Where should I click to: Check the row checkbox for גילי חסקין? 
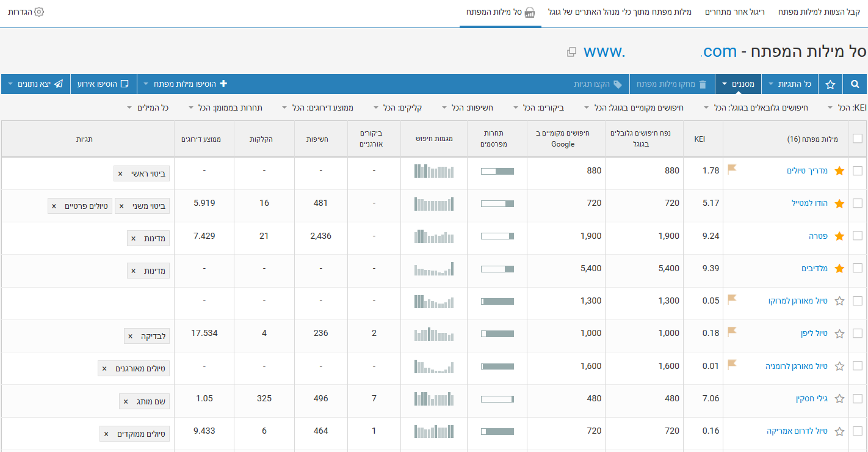point(858,398)
